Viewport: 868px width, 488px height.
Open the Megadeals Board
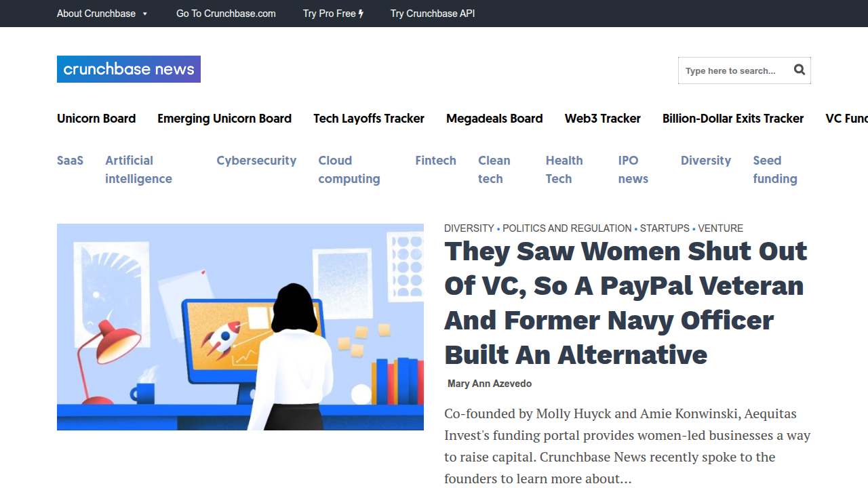pos(494,119)
